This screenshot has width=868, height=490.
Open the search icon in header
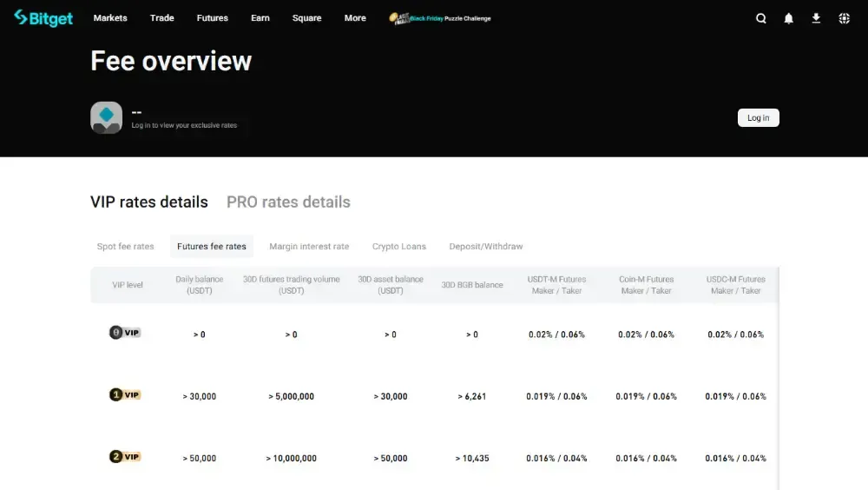click(761, 18)
